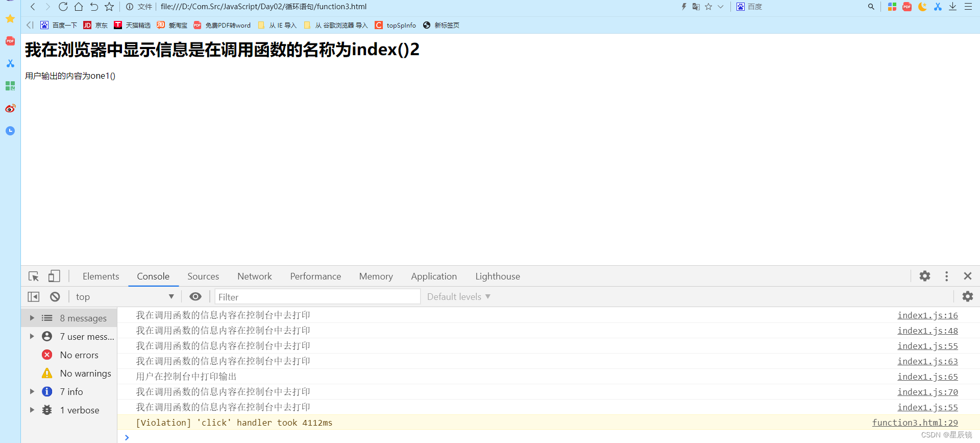Image resolution: width=980 pixels, height=443 pixels.
Task: Select the No errors filter
Action: coord(69,355)
